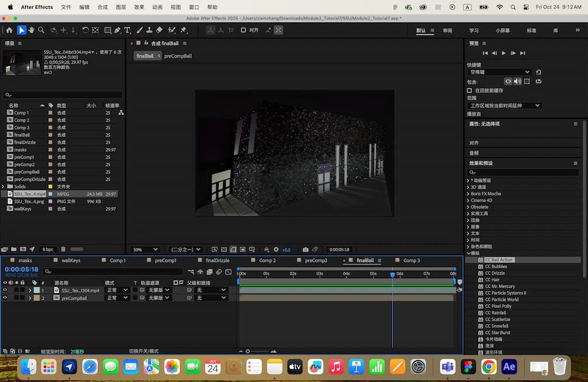Select the Rotate tool
The image size is (588, 382).
pos(86,30)
